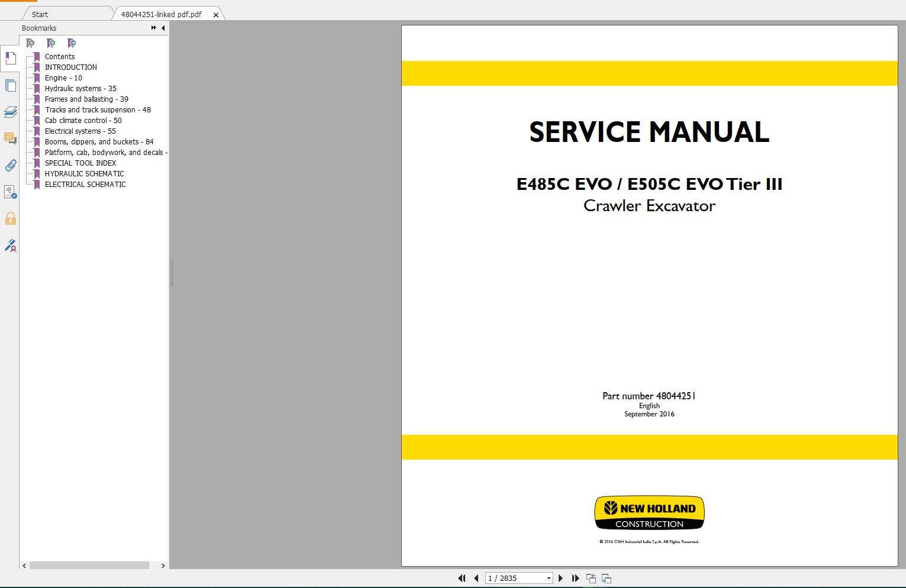
Task: Click the previous view icon in bottom bar
Action: [x=591, y=578]
